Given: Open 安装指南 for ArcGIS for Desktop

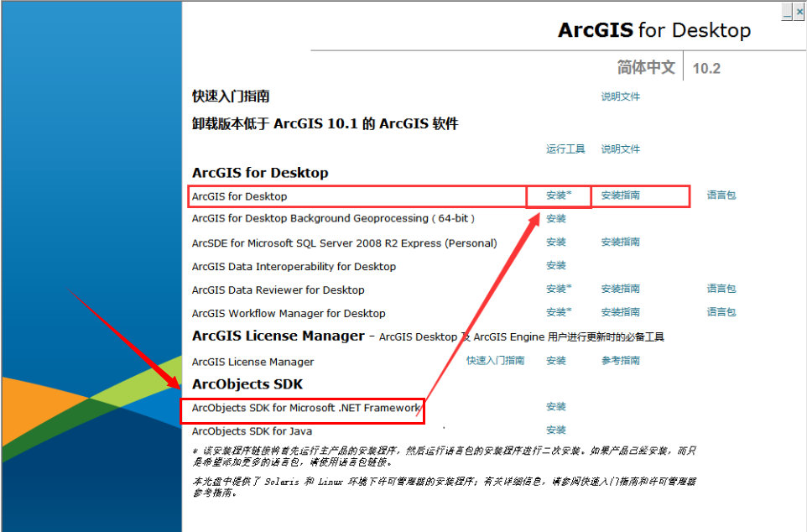Looking at the screenshot, I should coord(620,196).
